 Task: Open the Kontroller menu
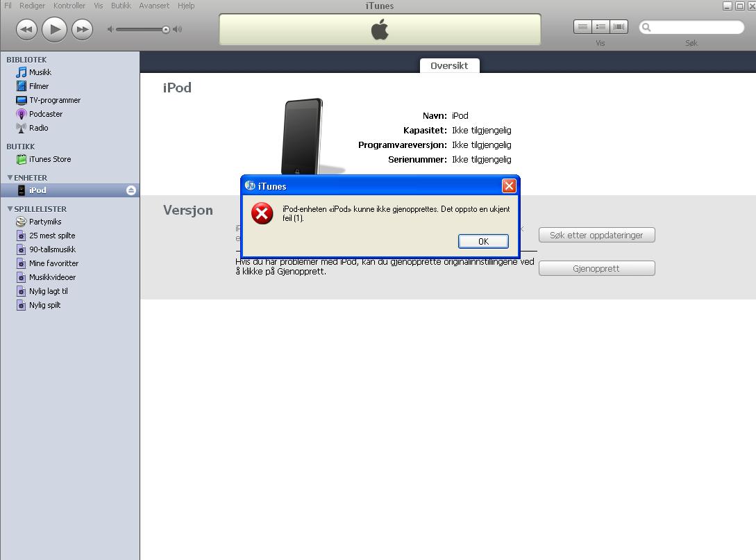[x=69, y=6]
